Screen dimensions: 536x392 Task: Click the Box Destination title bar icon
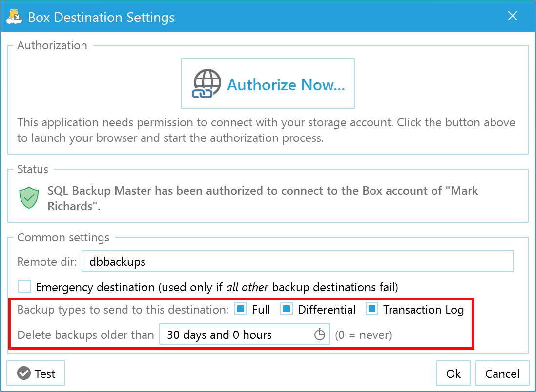14,17
